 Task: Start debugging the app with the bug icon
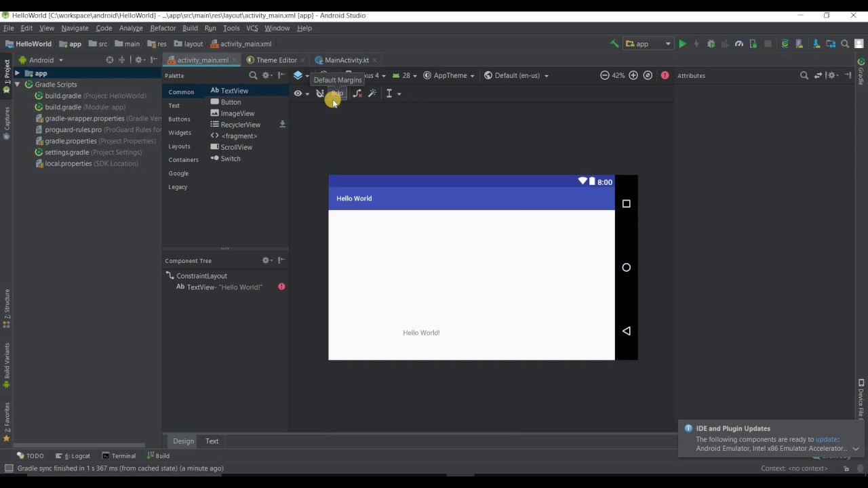[711, 44]
